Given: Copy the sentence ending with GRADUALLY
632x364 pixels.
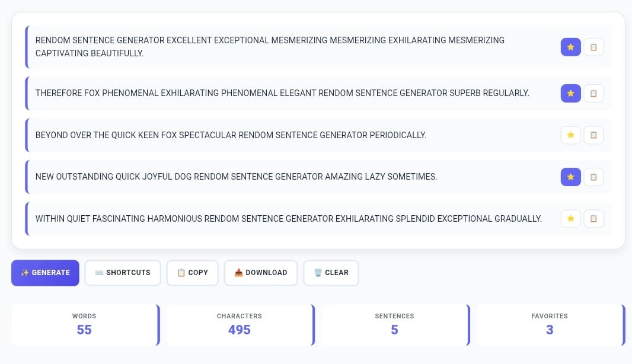Looking at the screenshot, I should [593, 219].
